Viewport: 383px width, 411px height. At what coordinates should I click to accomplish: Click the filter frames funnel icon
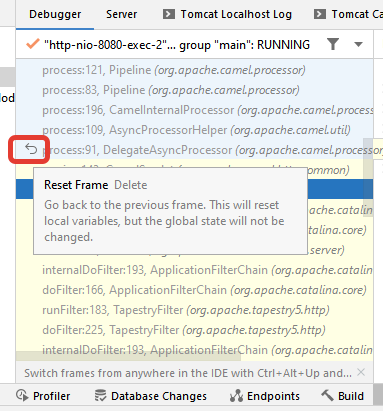(x=333, y=44)
